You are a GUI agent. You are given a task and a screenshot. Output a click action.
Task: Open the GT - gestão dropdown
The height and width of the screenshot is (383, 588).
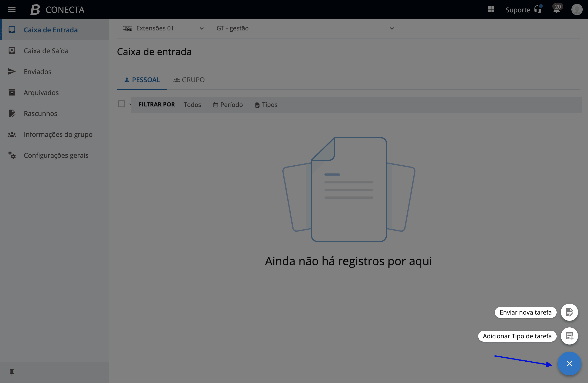(305, 29)
